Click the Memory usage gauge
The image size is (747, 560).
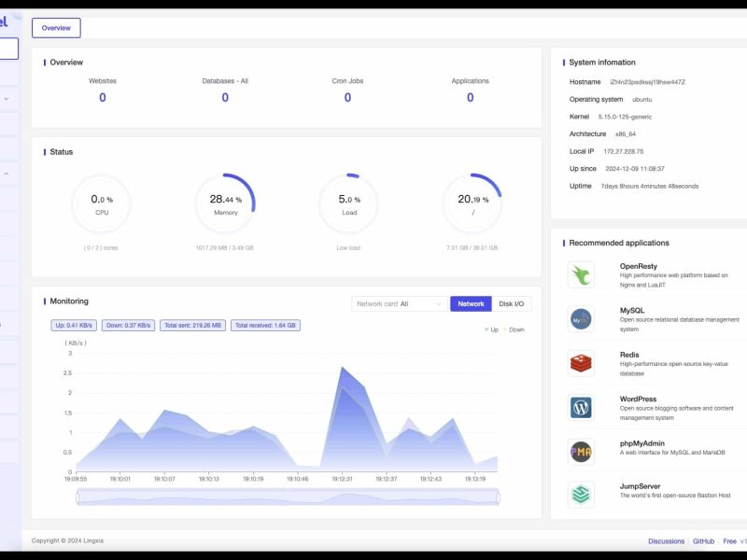coord(225,204)
